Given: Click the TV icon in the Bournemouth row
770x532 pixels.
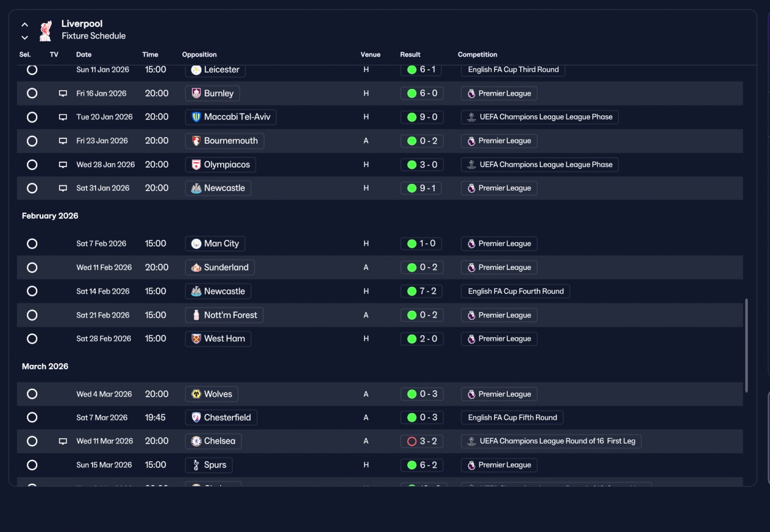Looking at the screenshot, I should pos(63,141).
